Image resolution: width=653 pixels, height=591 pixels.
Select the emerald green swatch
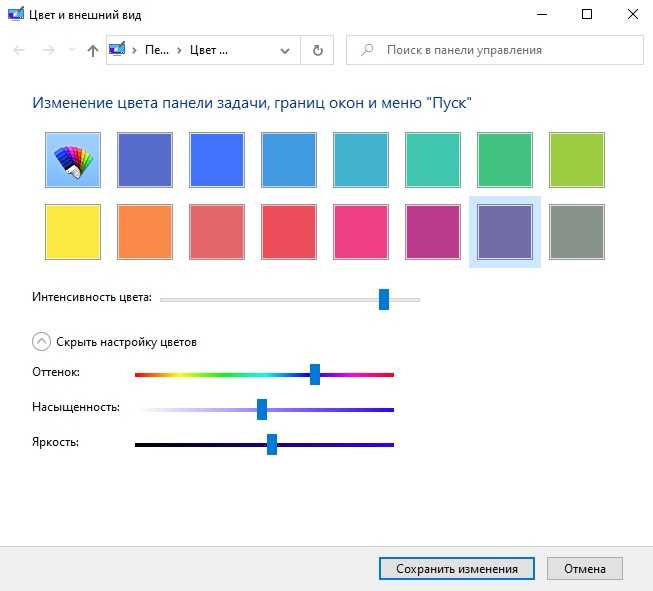tap(505, 160)
